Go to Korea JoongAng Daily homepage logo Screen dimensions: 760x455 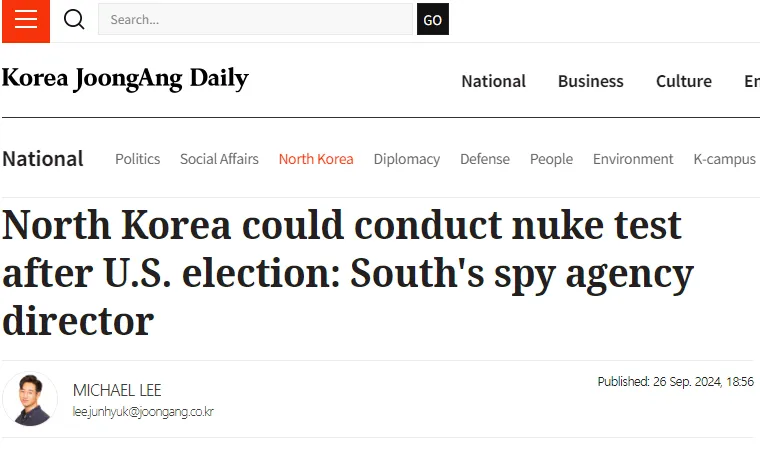point(125,79)
